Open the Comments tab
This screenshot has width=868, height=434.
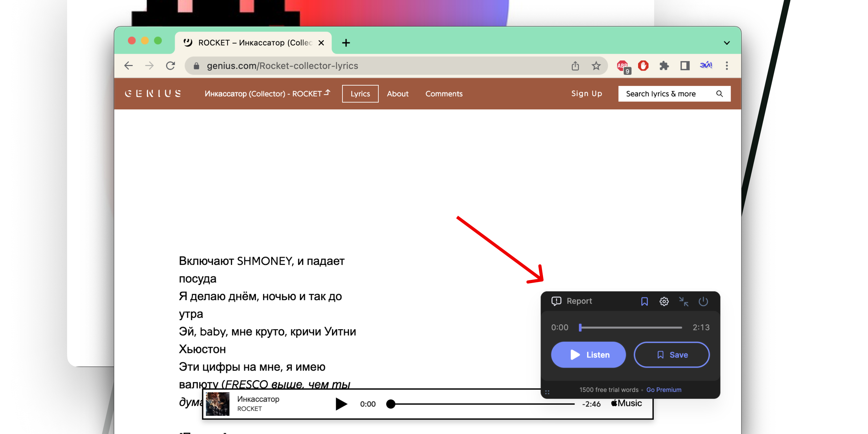pos(444,94)
